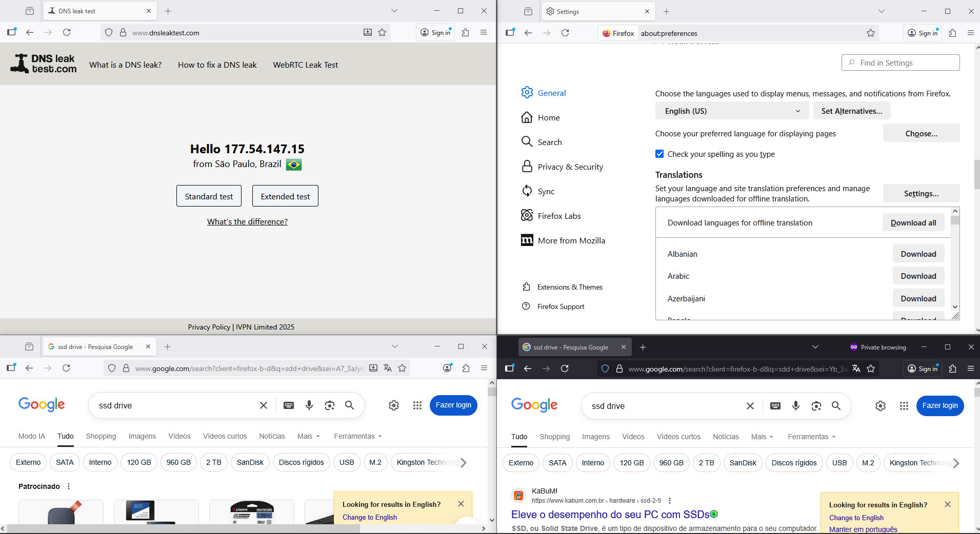This screenshot has width=980, height=534.
Task: Open the WebRTC Leak Test link
Action: [306, 65]
